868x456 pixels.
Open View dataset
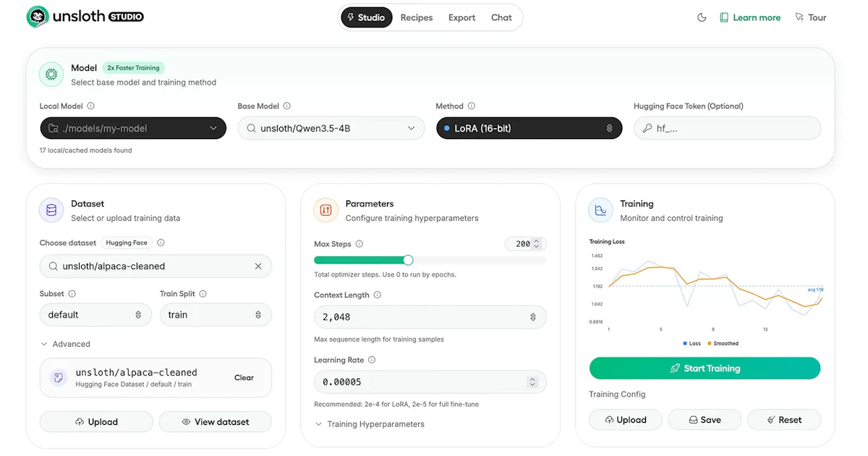click(216, 422)
